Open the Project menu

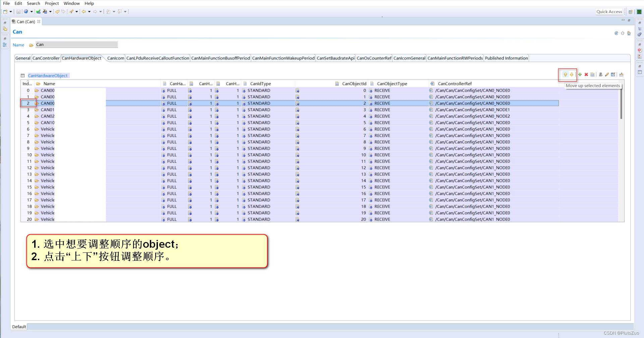click(x=52, y=3)
